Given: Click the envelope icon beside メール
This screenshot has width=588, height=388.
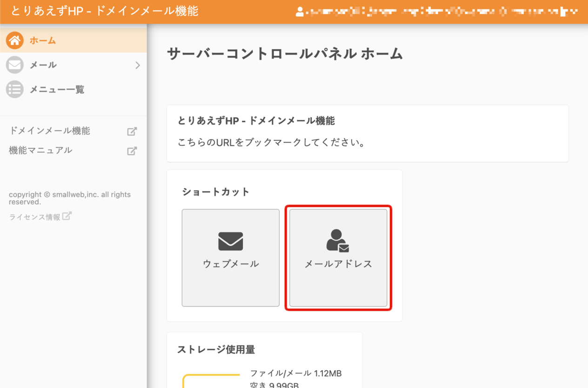Looking at the screenshot, I should click(14, 65).
